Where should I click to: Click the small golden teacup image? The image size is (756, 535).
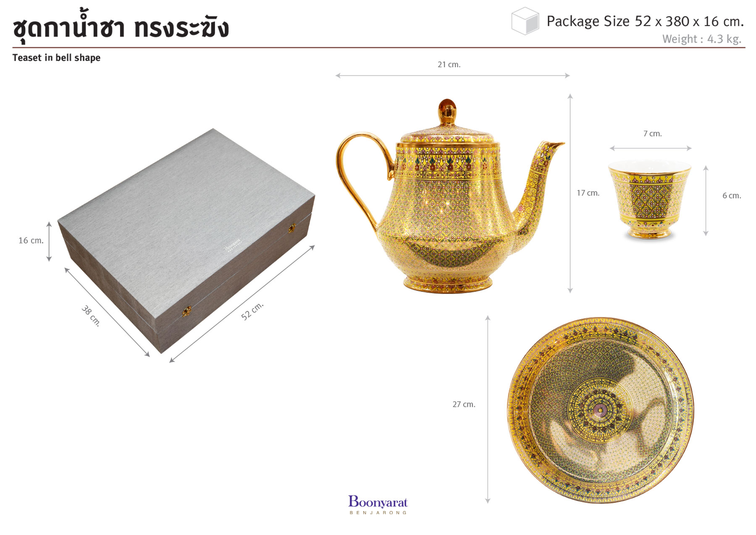649,200
